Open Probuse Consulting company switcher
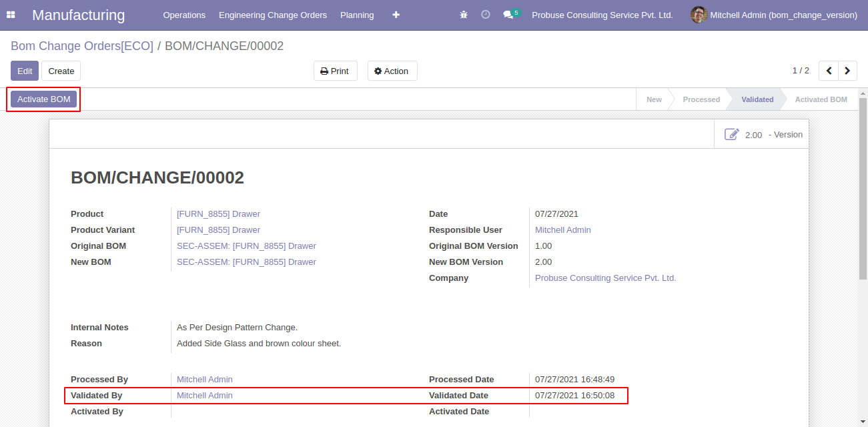 (602, 15)
